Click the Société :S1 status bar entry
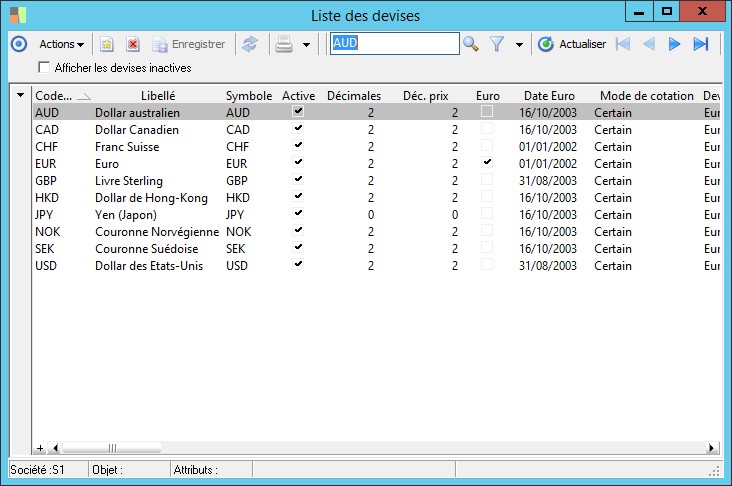The width and height of the screenshot is (732, 486). (x=37, y=470)
